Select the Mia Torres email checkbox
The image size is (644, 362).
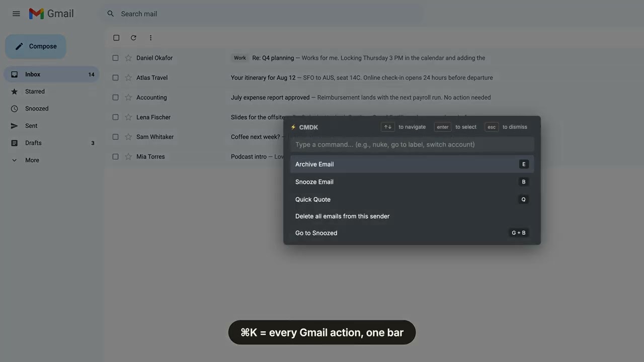[x=115, y=156]
